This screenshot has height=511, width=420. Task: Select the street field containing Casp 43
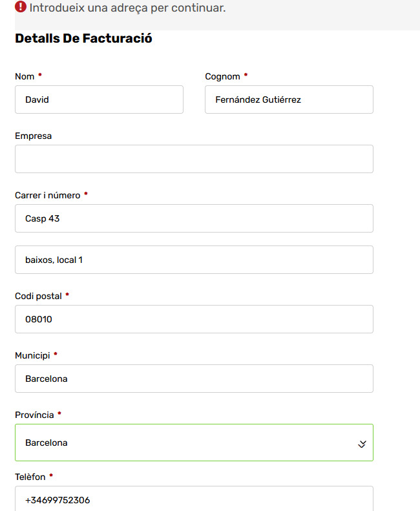[194, 218]
